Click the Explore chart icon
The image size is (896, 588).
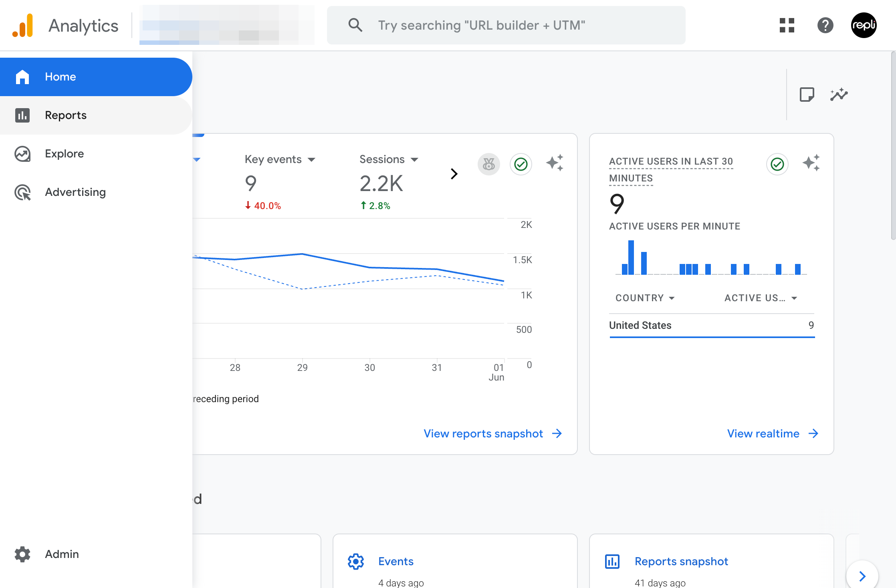22,154
